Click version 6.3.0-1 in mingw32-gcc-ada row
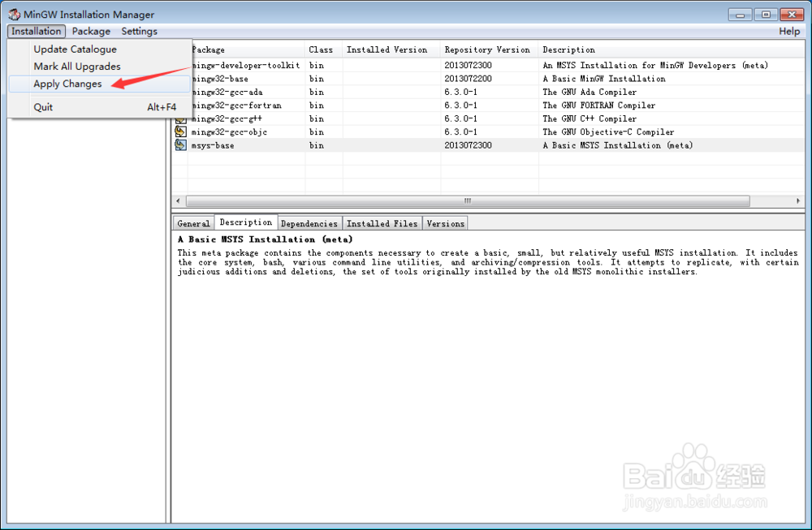The width and height of the screenshot is (812, 530). pos(461,93)
